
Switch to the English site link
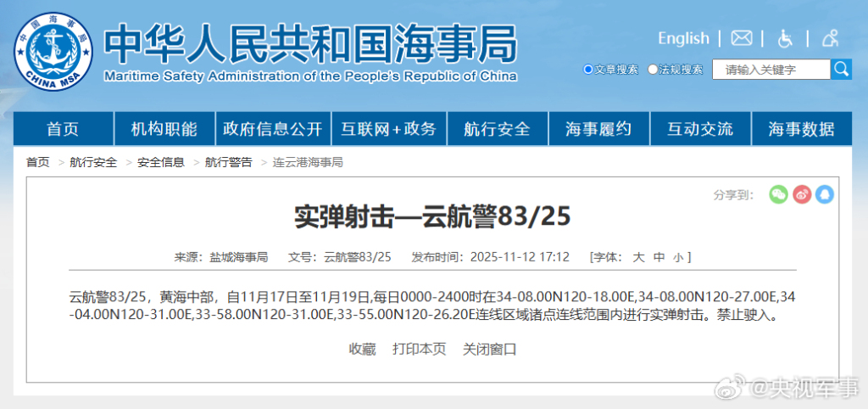point(683,38)
